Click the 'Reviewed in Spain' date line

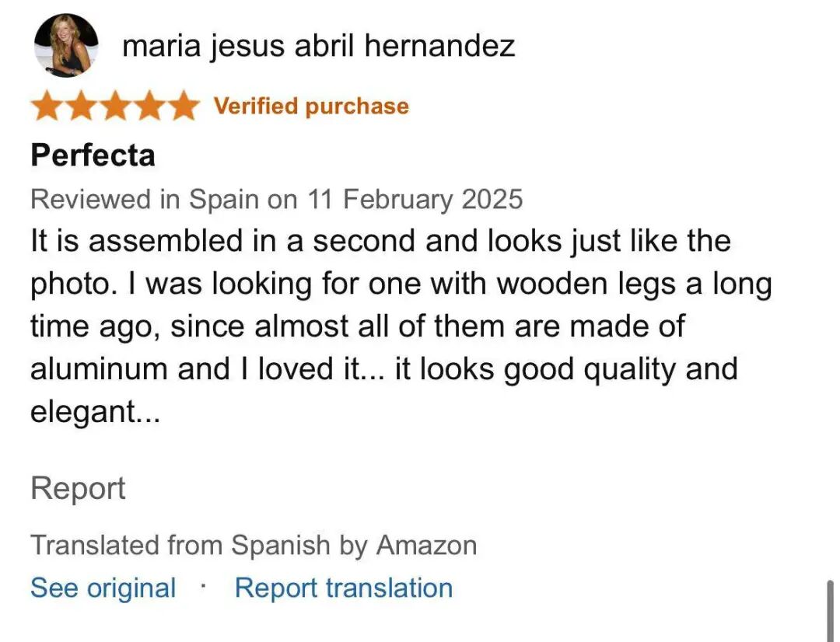click(276, 200)
